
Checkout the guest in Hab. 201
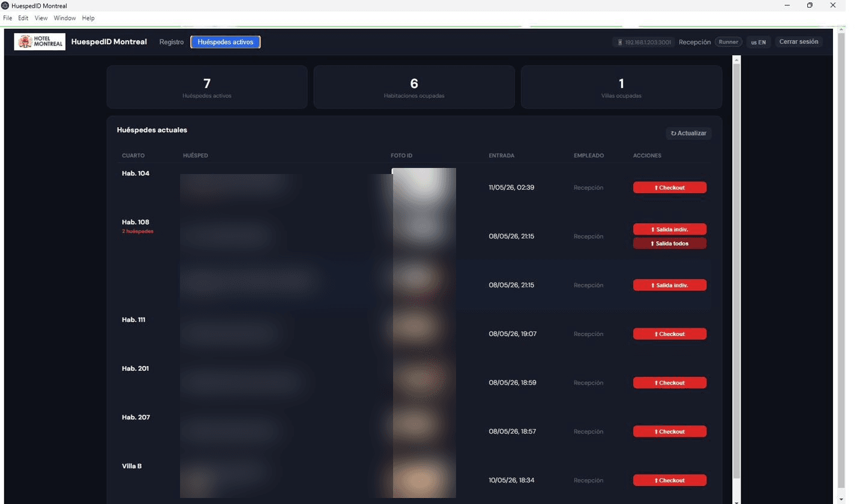click(x=670, y=383)
